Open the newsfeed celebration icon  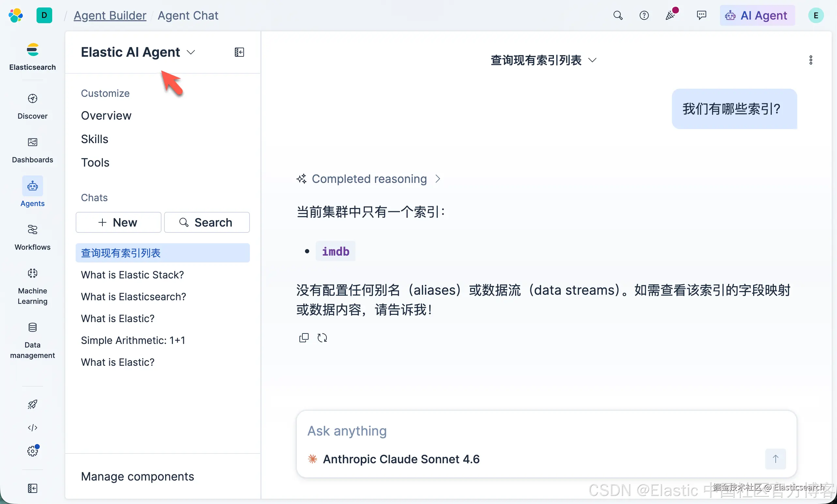[671, 15]
